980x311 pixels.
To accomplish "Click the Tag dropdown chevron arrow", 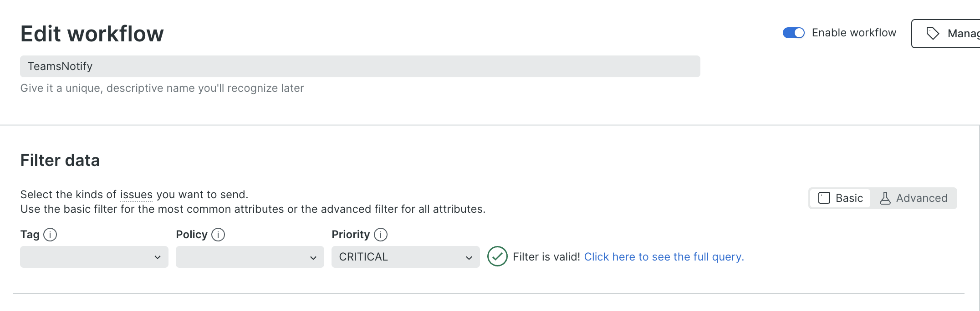I will coord(158,257).
